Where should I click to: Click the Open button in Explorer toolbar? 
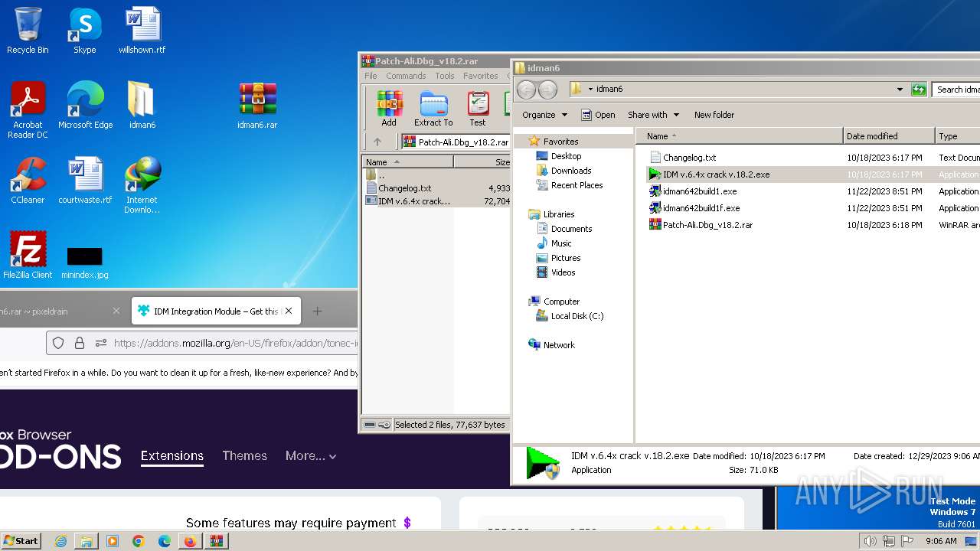click(598, 115)
